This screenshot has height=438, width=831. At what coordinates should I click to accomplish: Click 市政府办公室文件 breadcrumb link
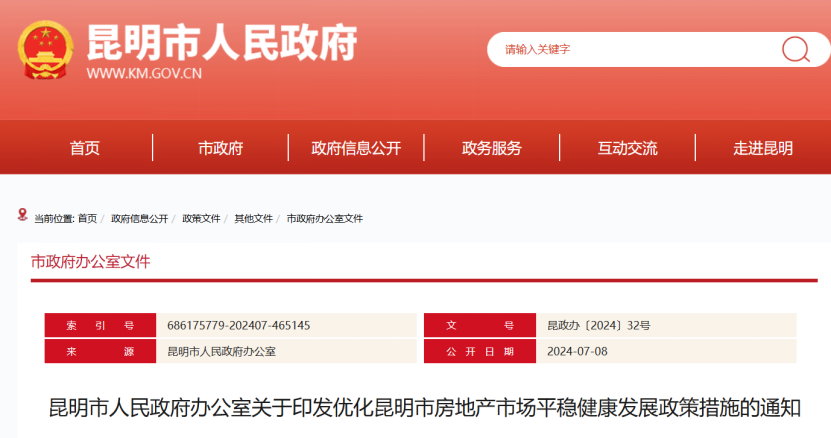pyautogui.click(x=325, y=218)
